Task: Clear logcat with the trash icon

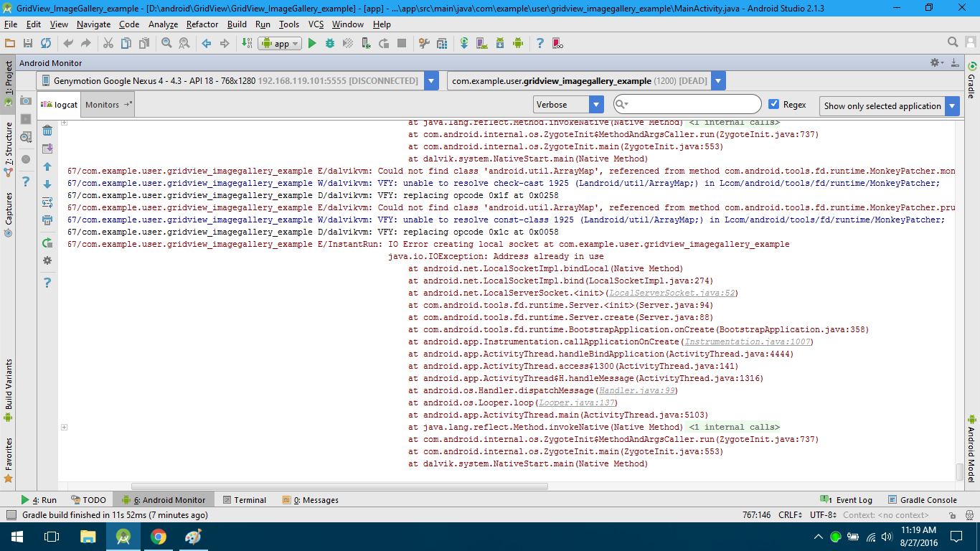Action: click(47, 131)
